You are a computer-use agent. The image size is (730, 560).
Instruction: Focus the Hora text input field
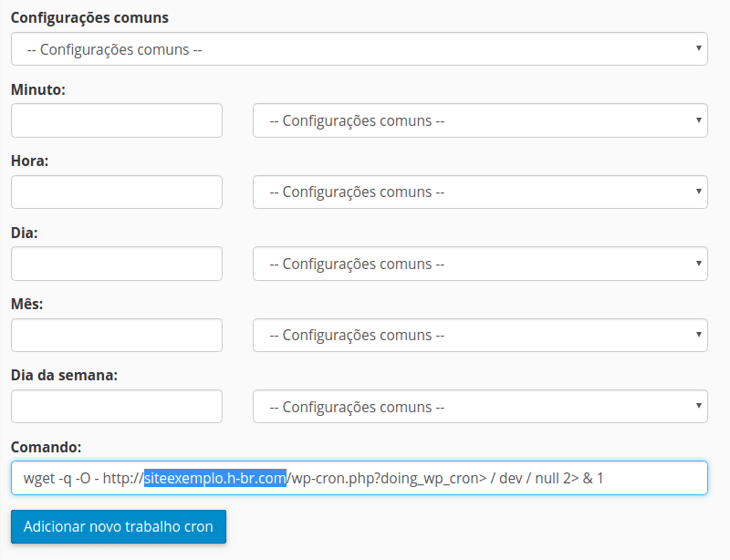point(117,192)
